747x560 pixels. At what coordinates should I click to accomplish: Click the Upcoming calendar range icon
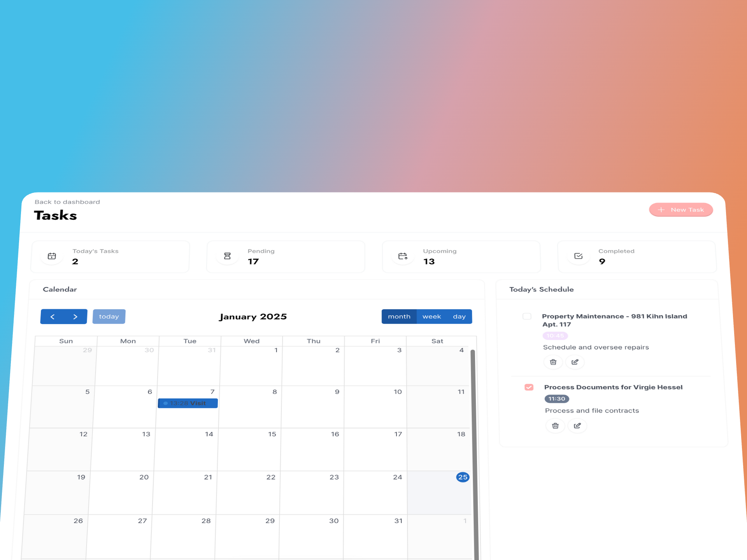pos(402,256)
